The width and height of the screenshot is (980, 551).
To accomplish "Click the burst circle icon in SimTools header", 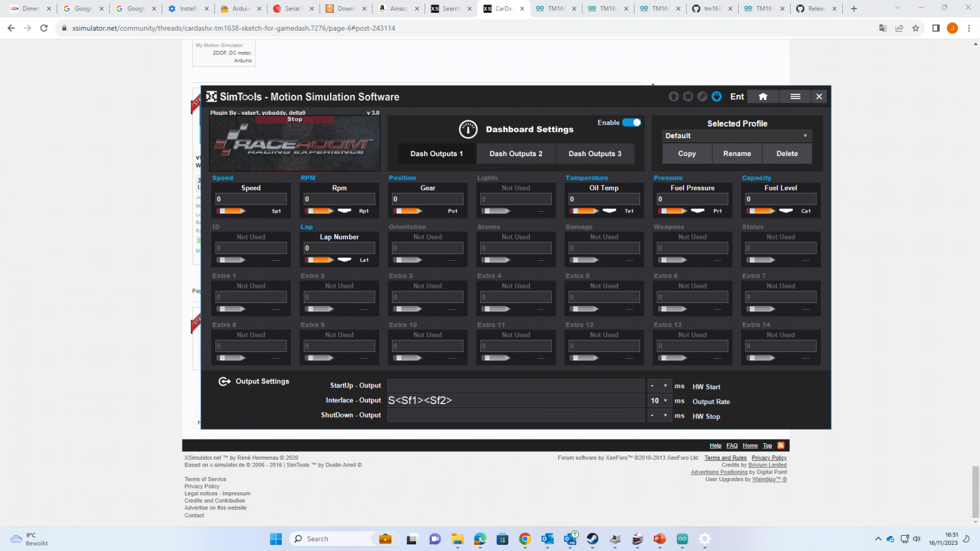I will 688,97.
